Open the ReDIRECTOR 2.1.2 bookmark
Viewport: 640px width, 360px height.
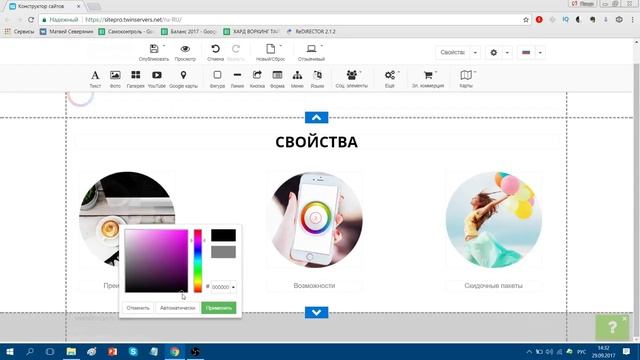(x=310, y=31)
